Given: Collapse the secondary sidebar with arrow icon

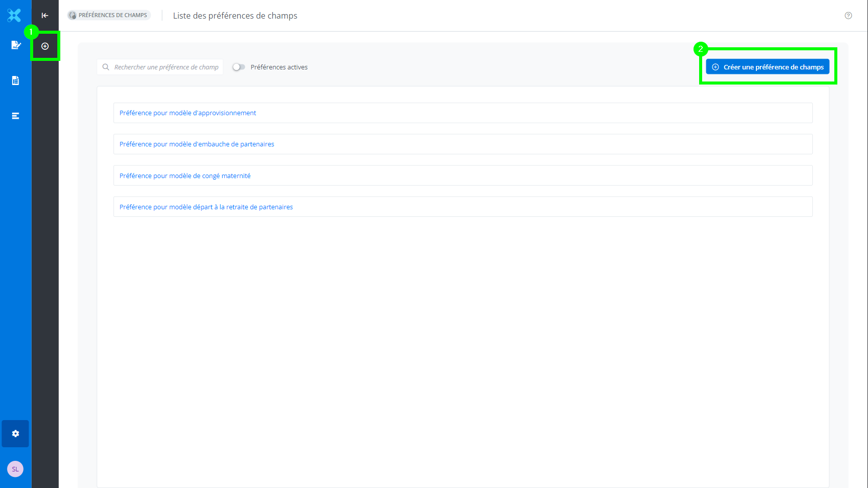Looking at the screenshot, I should [x=45, y=16].
